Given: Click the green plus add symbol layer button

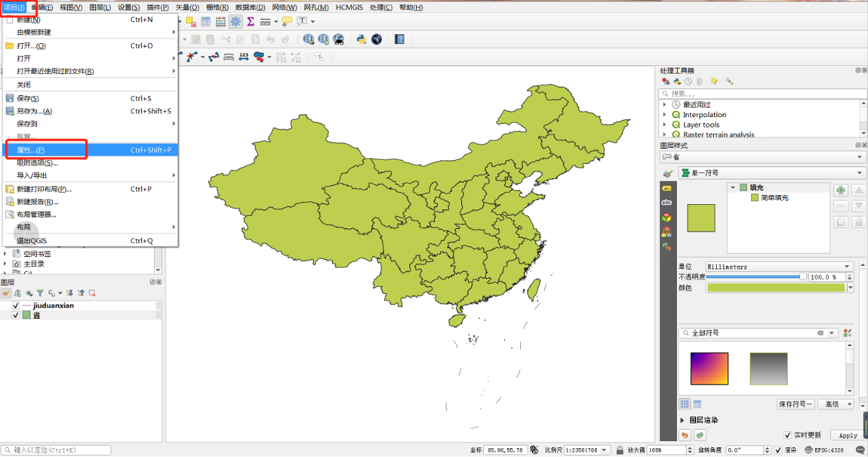Looking at the screenshot, I should point(841,190).
